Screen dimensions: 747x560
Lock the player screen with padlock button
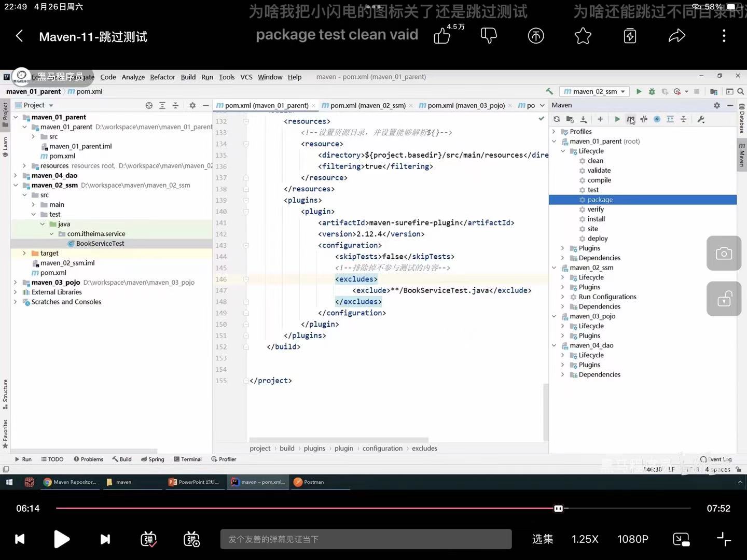[x=724, y=299]
